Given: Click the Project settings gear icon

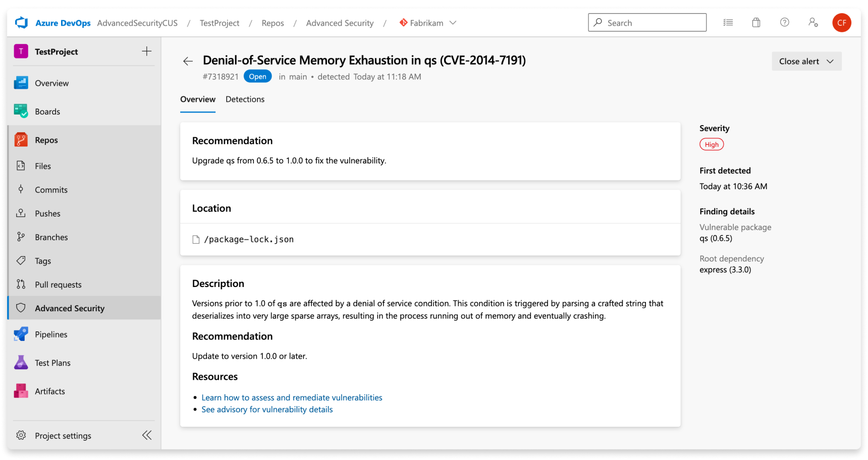Looking at the screenshot, I should click(x=21, y=435).
